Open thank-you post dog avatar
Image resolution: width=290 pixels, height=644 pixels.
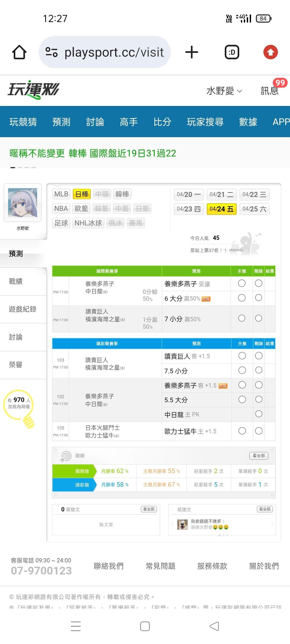coord(182,524)
